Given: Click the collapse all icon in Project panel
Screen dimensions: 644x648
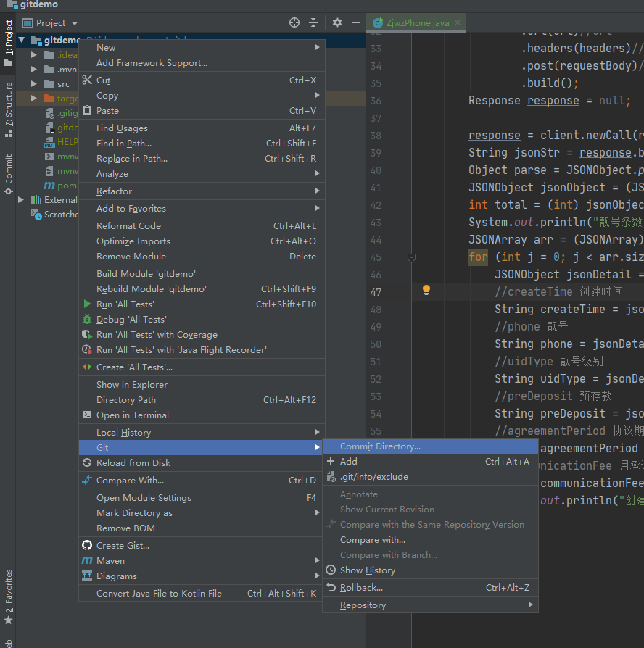Looking at the screenshot, I should click(313, 22).
